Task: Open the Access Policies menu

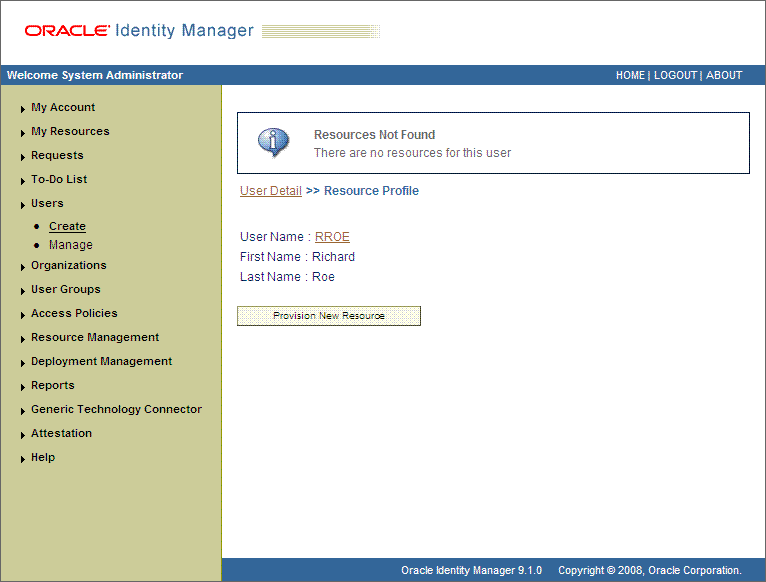Action: 74,313
